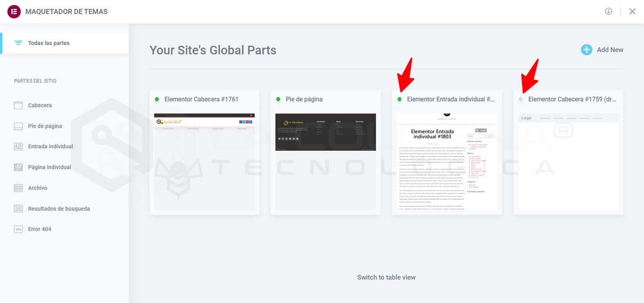
Task: Select the Cabecera sidebar icon
Action: coord(19,106)
